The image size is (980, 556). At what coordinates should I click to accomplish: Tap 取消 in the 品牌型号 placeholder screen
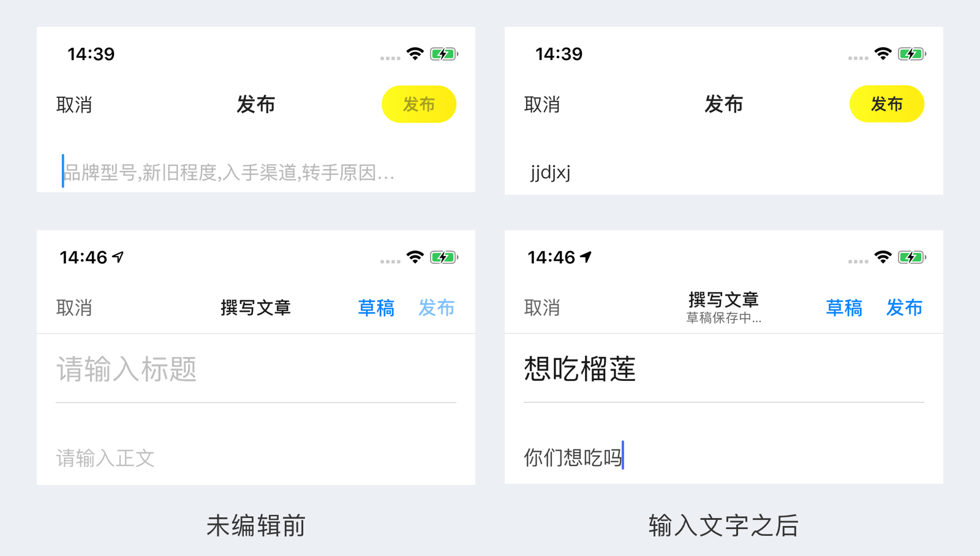(x=74, y=105)
